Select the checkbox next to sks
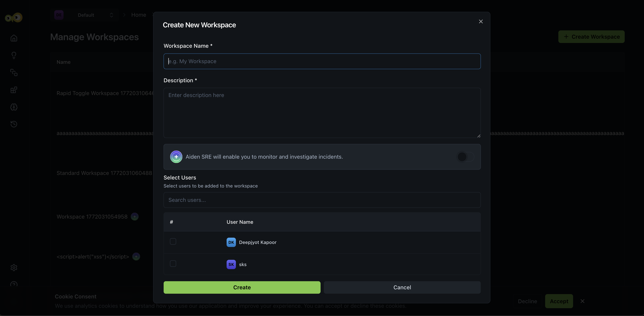 173,263
